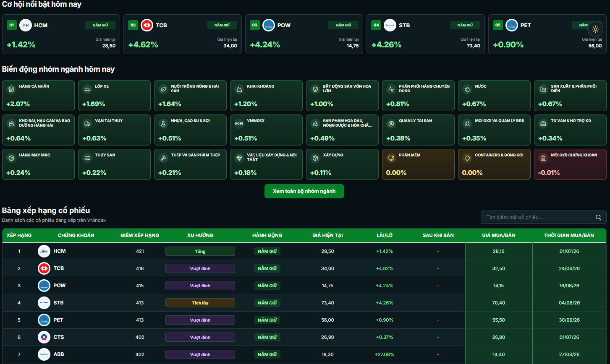This screenshot has height=364, width=610.
Task: Click the GIÁ HIỆN TẠI column header
Action: pyautogui.click(x=327, y=235)
